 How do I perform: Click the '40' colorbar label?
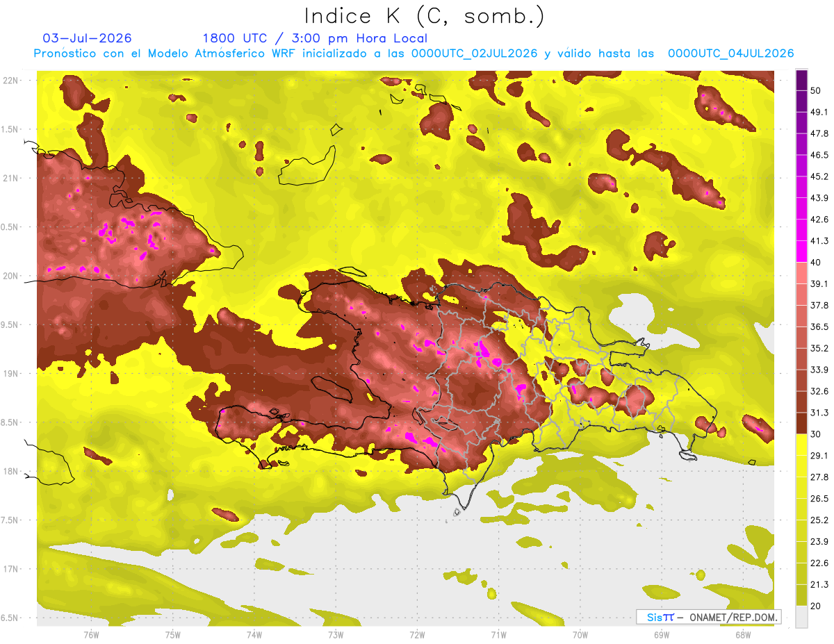click(817, 263)
